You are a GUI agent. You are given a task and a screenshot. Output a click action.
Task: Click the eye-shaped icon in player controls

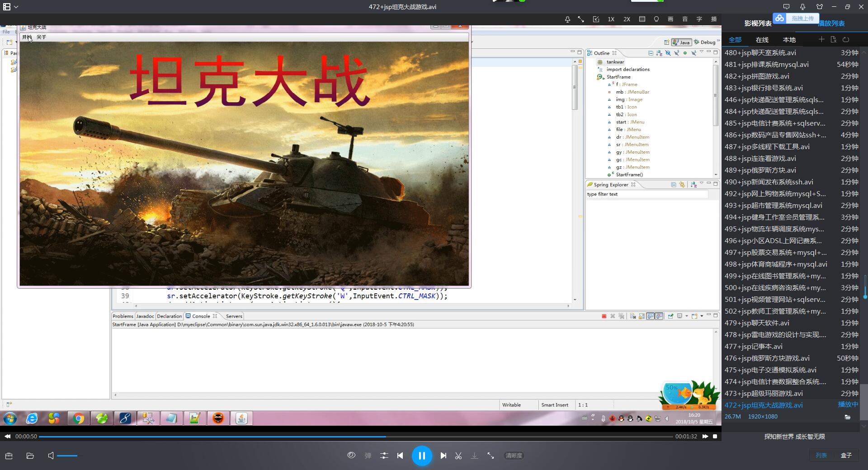[x=351, y=455]
